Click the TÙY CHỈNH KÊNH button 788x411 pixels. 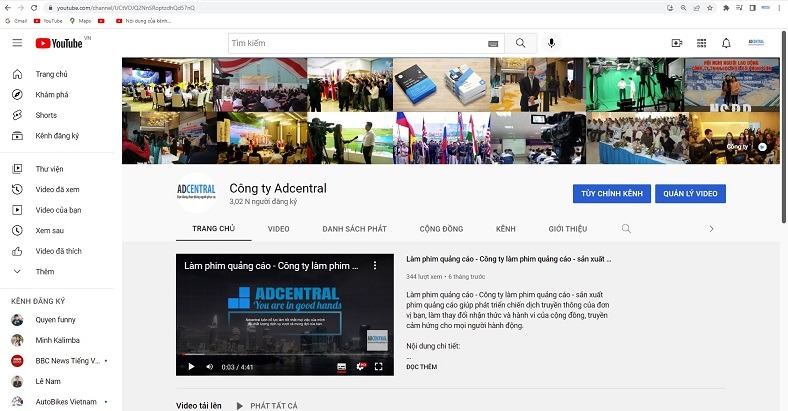click(x=610, y=193)
